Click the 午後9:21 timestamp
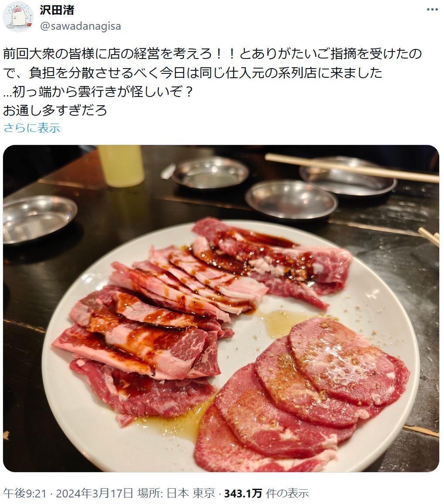Screen dimensions: 444x504 (25, 493)
